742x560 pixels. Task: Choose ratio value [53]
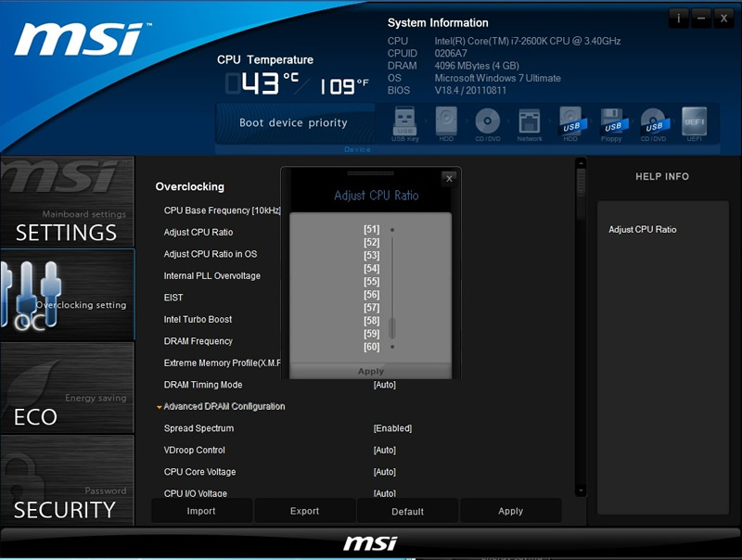click(x=372, y=255)
